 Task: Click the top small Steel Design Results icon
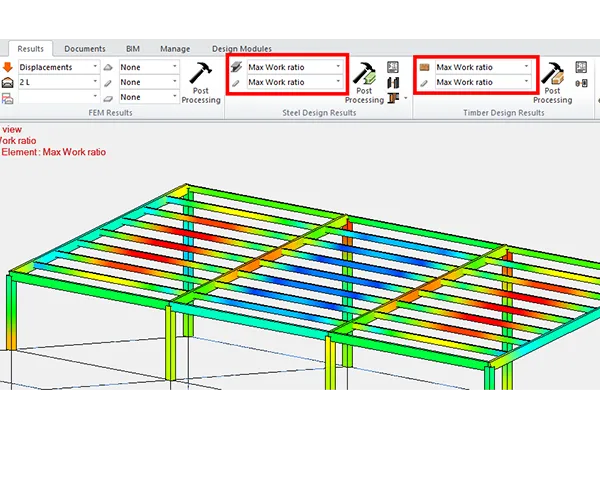(x=393, y=67)
